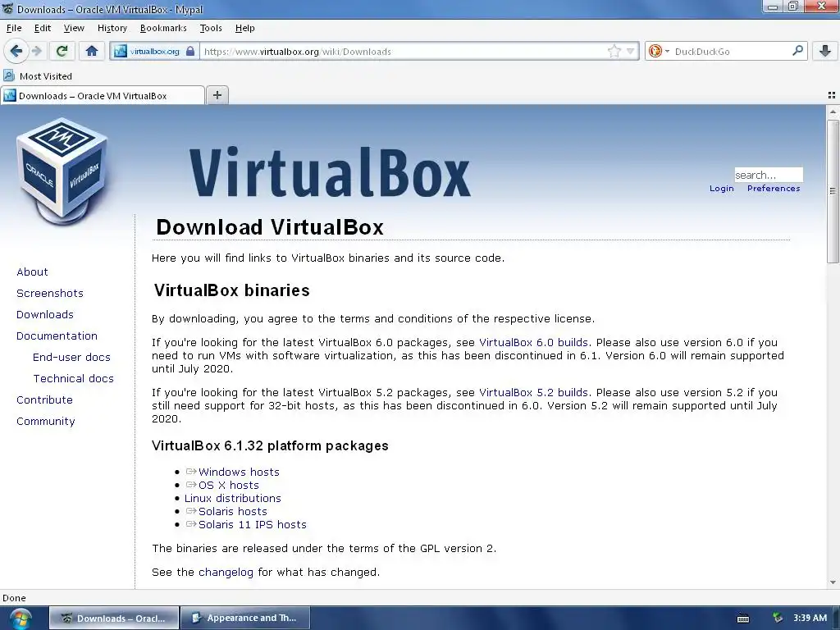Open the File menu

[14, 28]
